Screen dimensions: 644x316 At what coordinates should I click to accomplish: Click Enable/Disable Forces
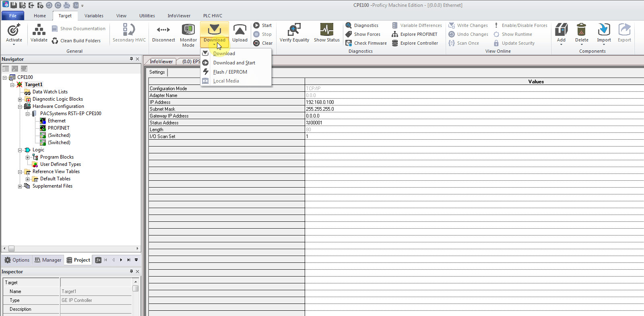(520, 25)
